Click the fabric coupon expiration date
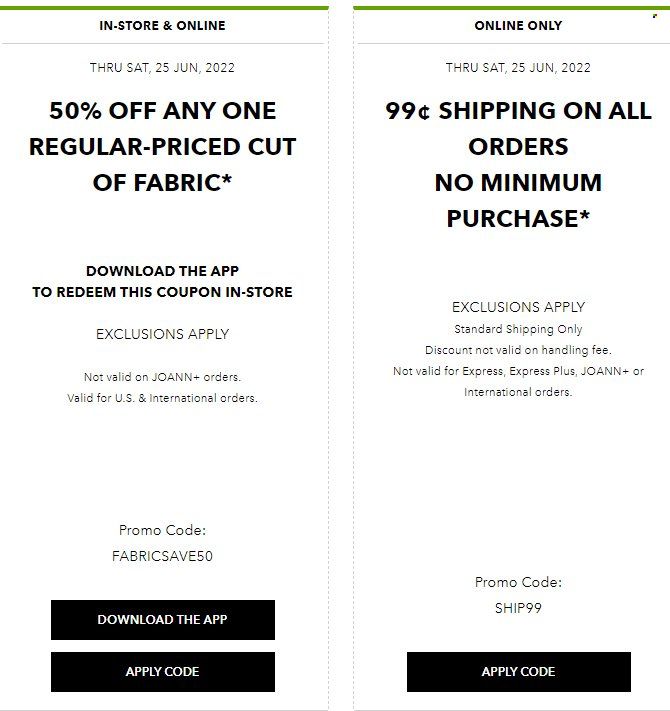Viewport: 670px width, 711px height. pos(162,68)
